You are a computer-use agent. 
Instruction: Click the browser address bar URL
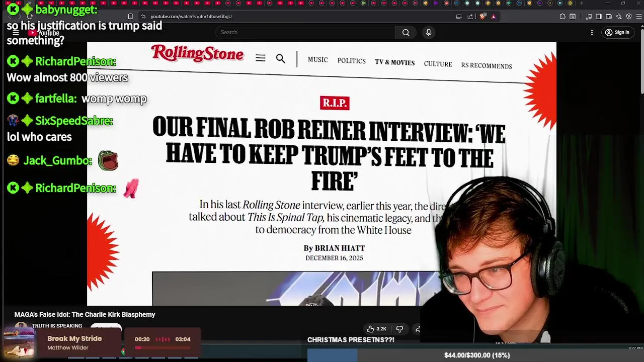(191, 17)
